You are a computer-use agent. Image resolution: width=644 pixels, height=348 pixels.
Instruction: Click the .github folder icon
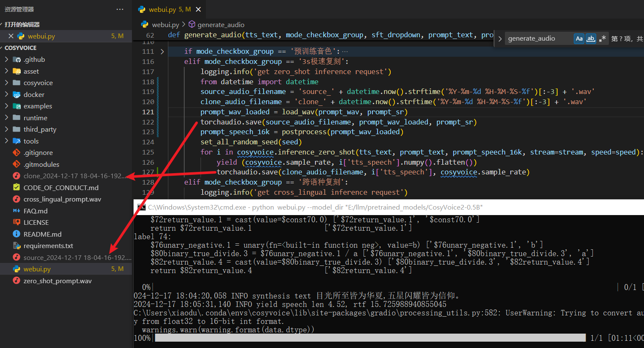[x=17, y=60]
